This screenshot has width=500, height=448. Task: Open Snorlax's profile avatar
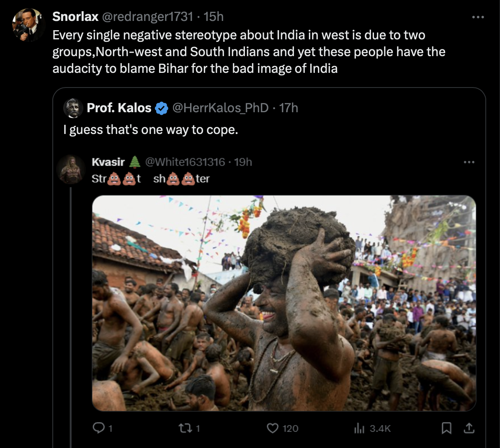[x=28, y=25]
